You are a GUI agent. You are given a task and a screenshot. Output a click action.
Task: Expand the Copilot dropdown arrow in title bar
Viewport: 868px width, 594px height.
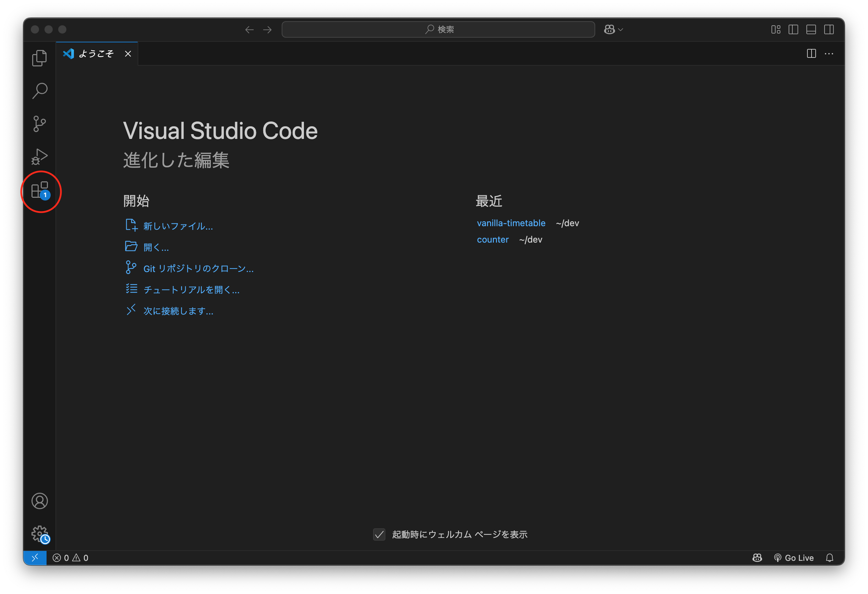pyautogui.click(x=621, y=29)
